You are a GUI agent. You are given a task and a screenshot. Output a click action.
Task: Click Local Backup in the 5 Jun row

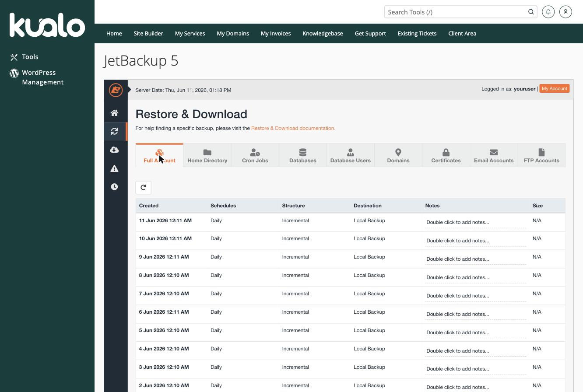tap(369, 330)
